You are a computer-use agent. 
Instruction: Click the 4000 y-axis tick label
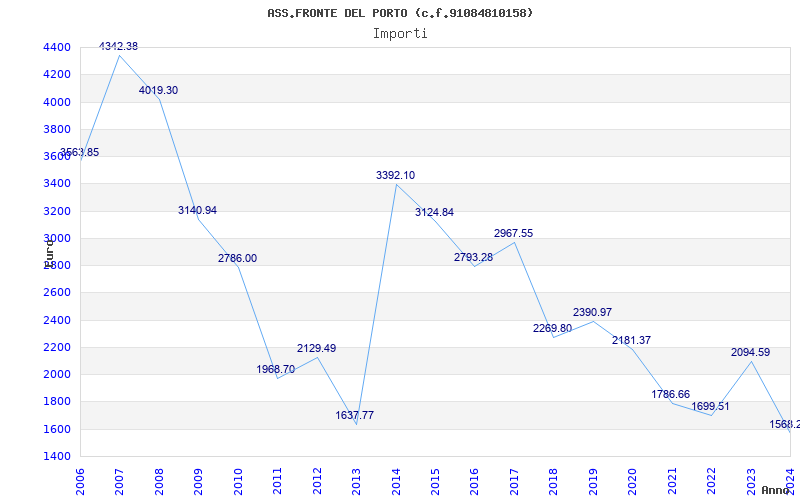(57, 102)
